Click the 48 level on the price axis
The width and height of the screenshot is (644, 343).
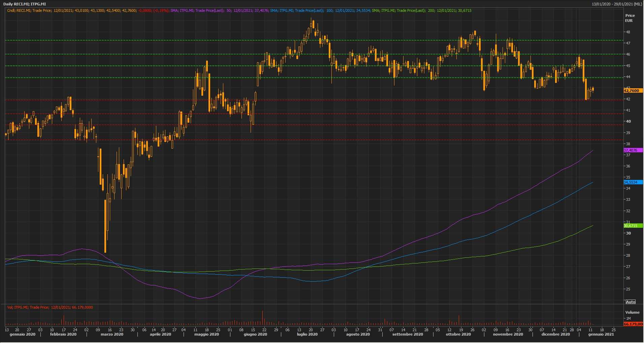click(628, 32)
